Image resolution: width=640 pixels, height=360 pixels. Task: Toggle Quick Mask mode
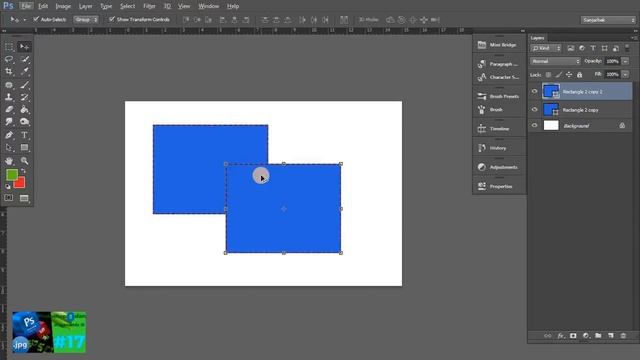point(9,198)
